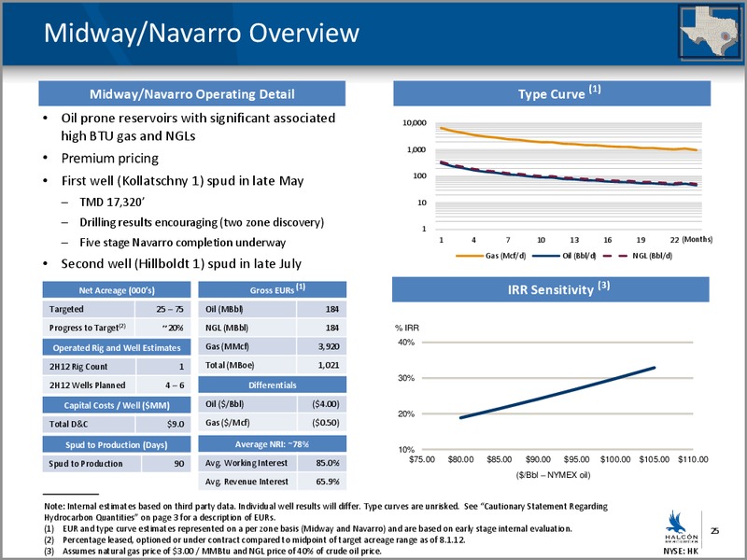Click the page number 25

(x=714, y=531)
